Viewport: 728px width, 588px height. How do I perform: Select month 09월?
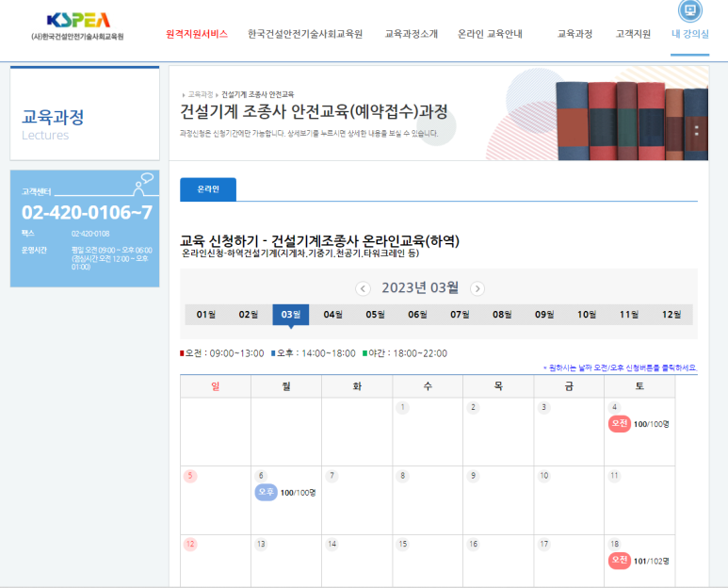click(544, 315)
